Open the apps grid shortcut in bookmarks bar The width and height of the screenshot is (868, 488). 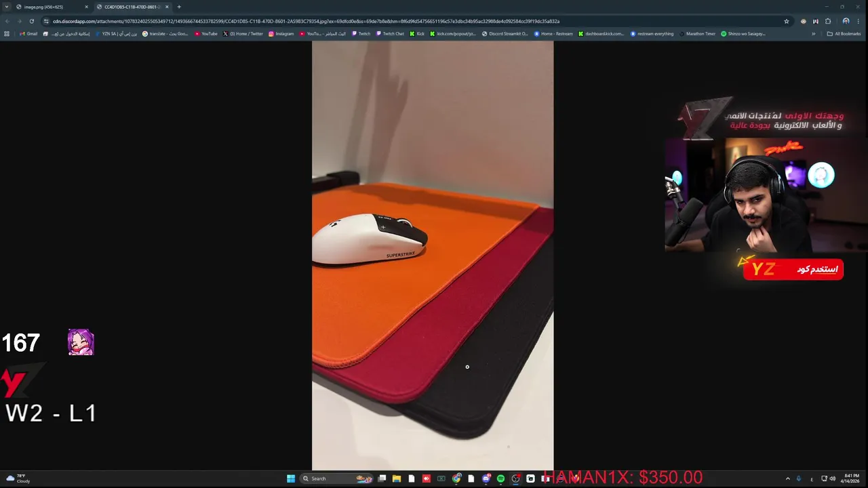coord(7,33)
